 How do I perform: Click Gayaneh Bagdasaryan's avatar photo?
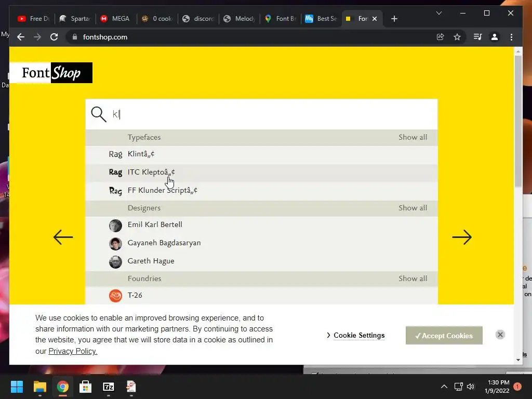(x=115, y=244)
